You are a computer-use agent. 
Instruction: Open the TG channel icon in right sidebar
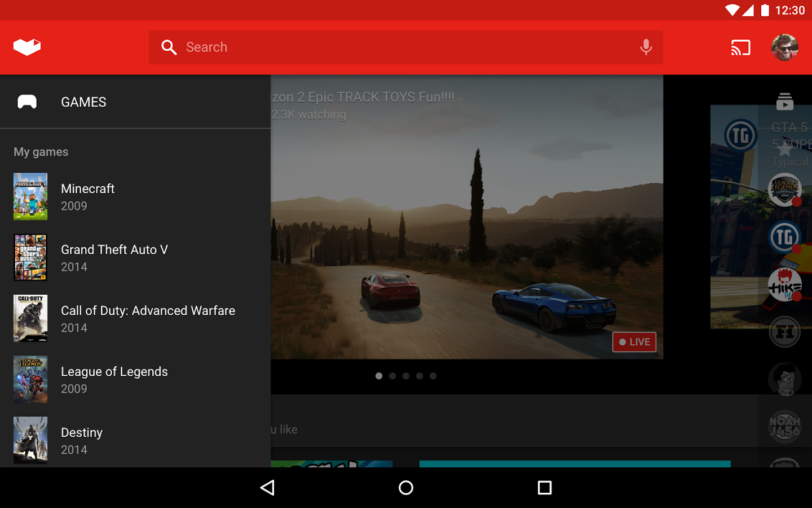pyautogui.click(x=785, y=237)
